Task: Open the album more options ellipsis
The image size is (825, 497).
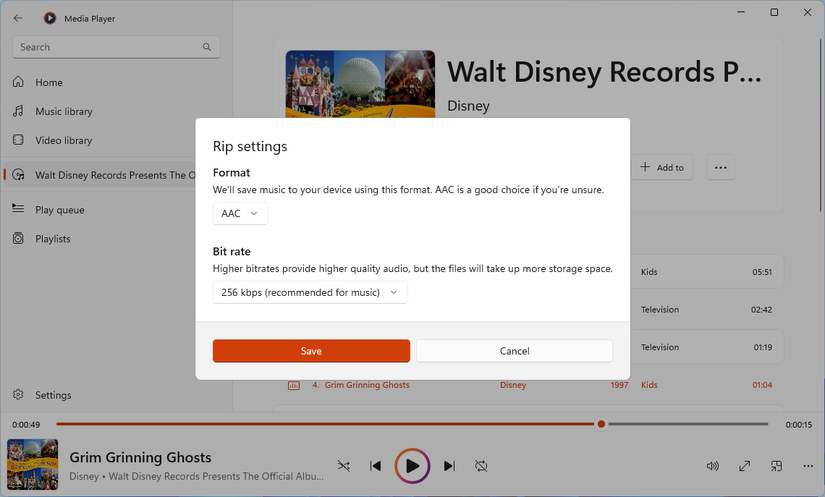Action: [720, 167]
